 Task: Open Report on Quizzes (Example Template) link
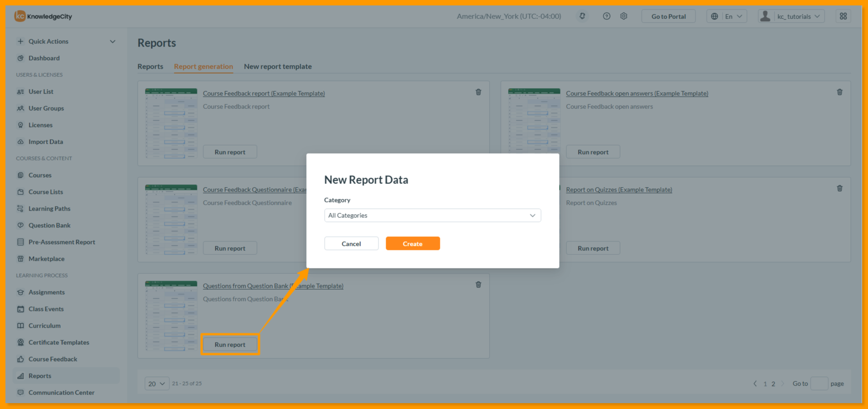coord(619,190)
